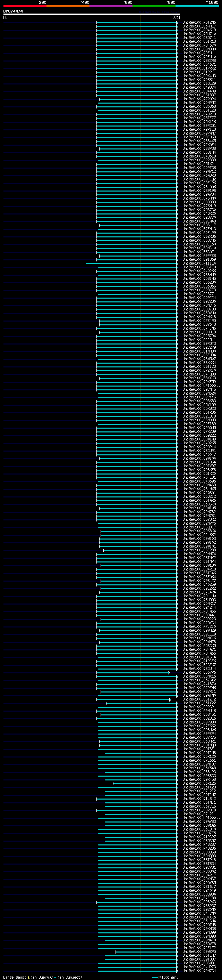
Task: Select the UniRef100_A2XB64 label
Action: click(199, 462)
